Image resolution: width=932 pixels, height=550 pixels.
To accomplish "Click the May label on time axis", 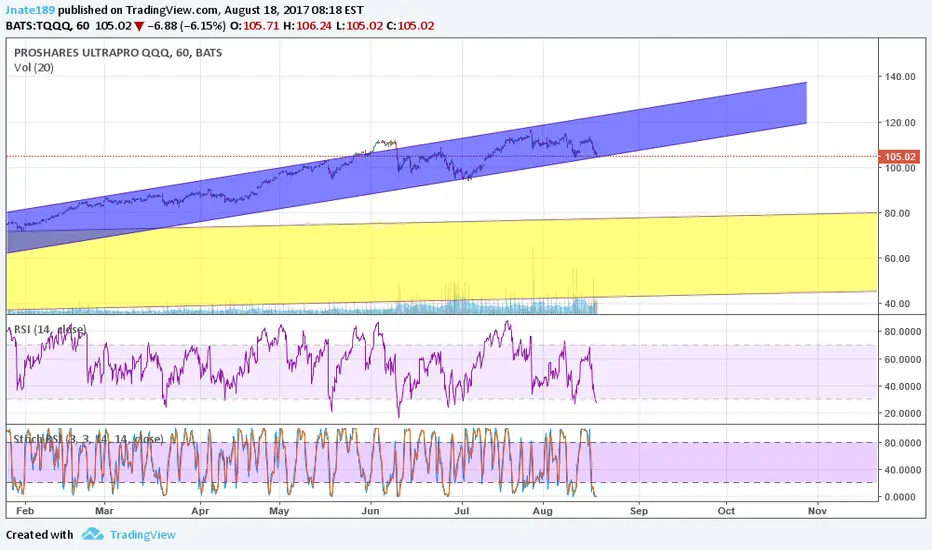I will (x=279, y=511).
